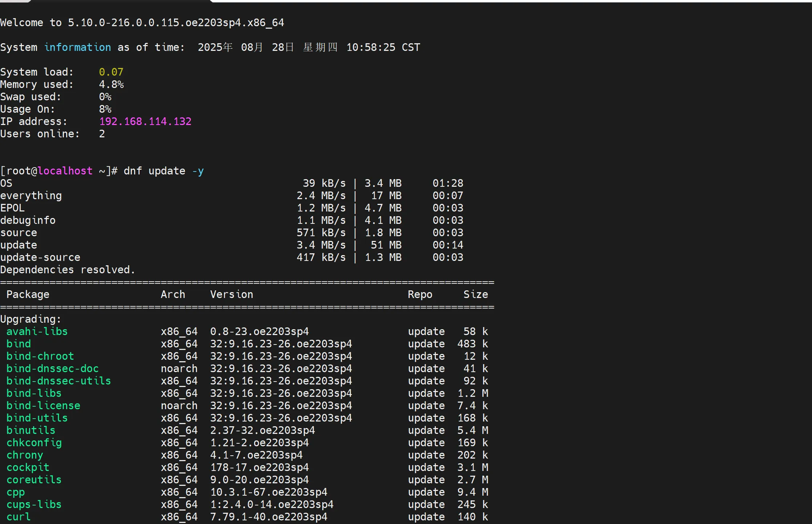Click the Version column header

[x=232, y=295]
